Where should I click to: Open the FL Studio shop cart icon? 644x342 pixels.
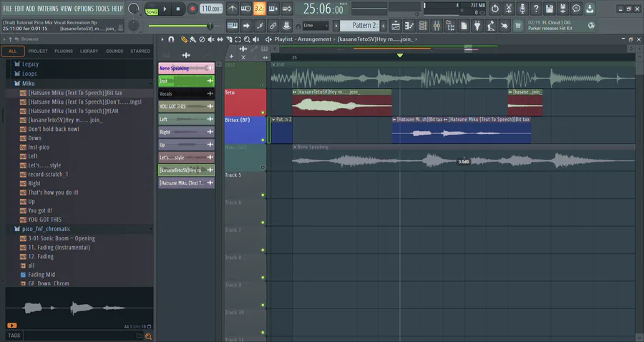[518, 26]
